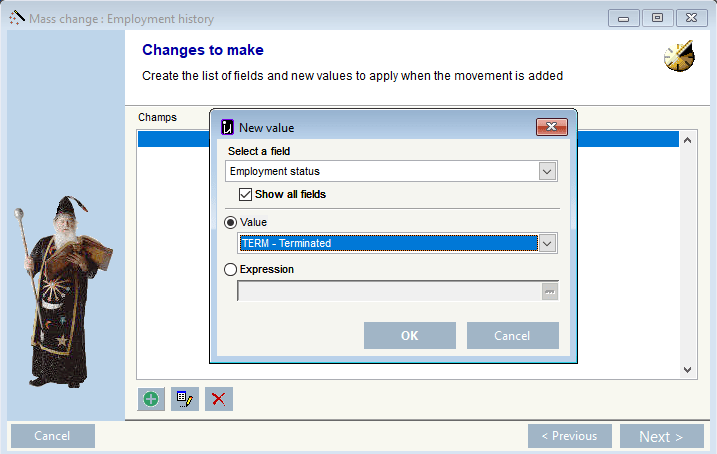Viewport: 717px width, 454px height.
Task: Select the Expression radio button
Action: pyautogui.click(x=232, y=269)
